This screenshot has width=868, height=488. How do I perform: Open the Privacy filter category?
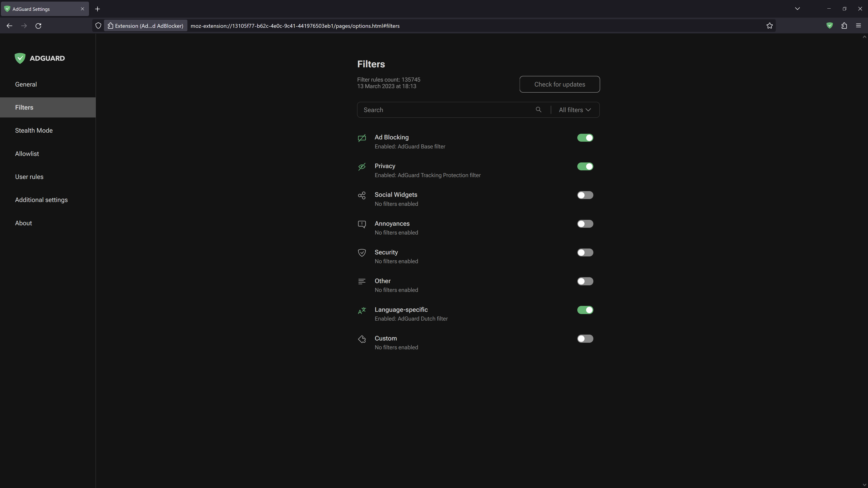tap(385, 166)
